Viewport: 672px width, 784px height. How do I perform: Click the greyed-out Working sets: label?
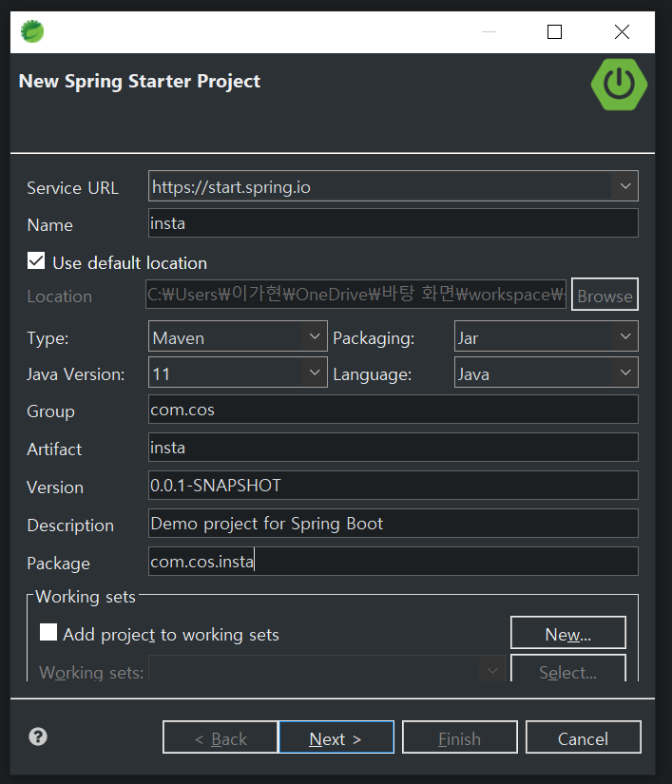click(x=91, y=673)
